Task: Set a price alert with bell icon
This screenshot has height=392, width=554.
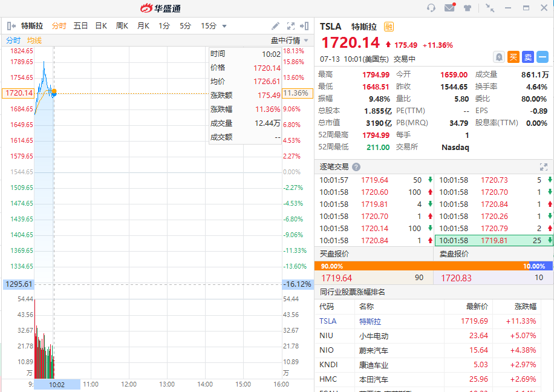Action: pos(499,57)
